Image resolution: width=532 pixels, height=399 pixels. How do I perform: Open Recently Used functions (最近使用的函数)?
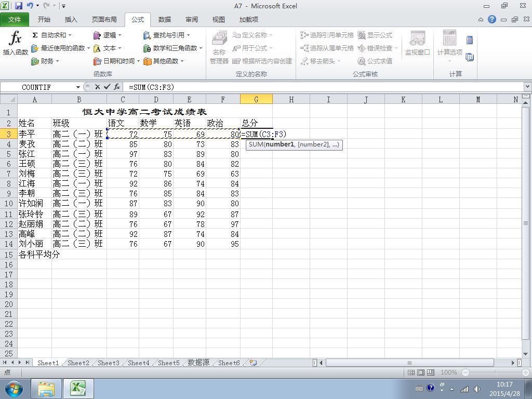[60, 48]
